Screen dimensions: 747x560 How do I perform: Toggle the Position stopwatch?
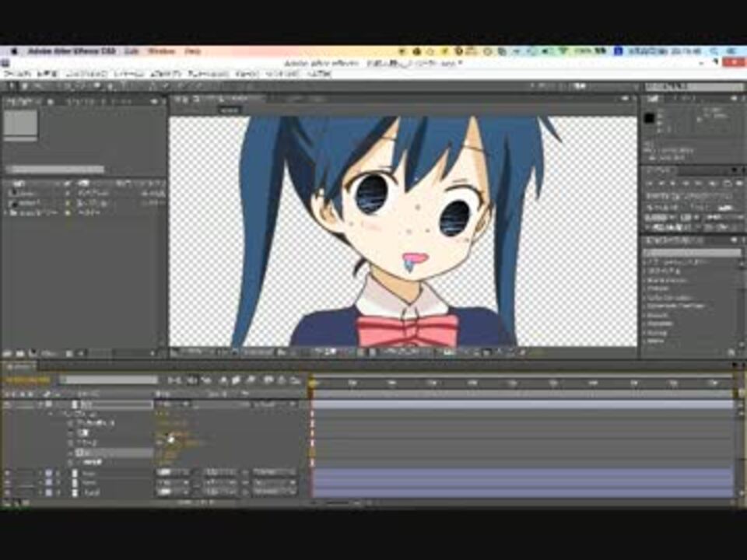tap(71, 433)
